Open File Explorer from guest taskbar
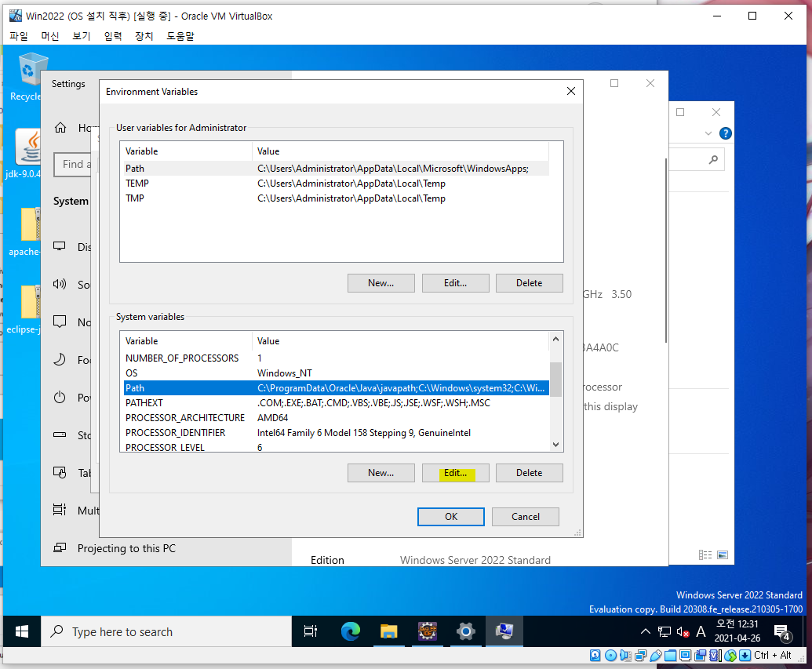The image size is (812, 669). pos(389,631)
